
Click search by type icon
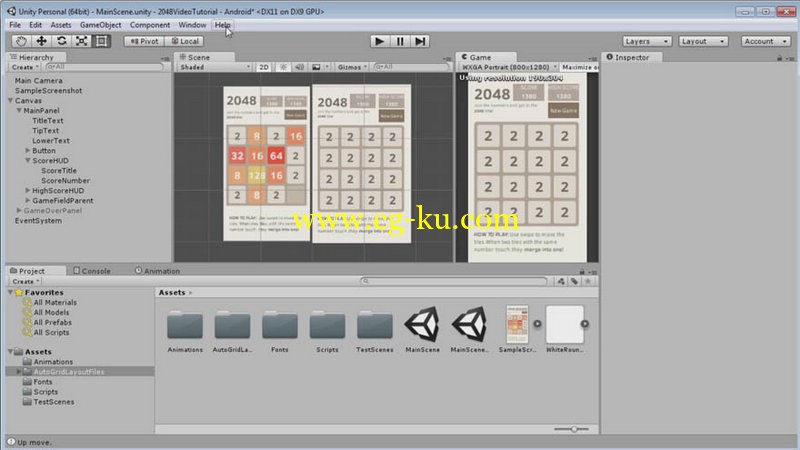pos(561,281)
